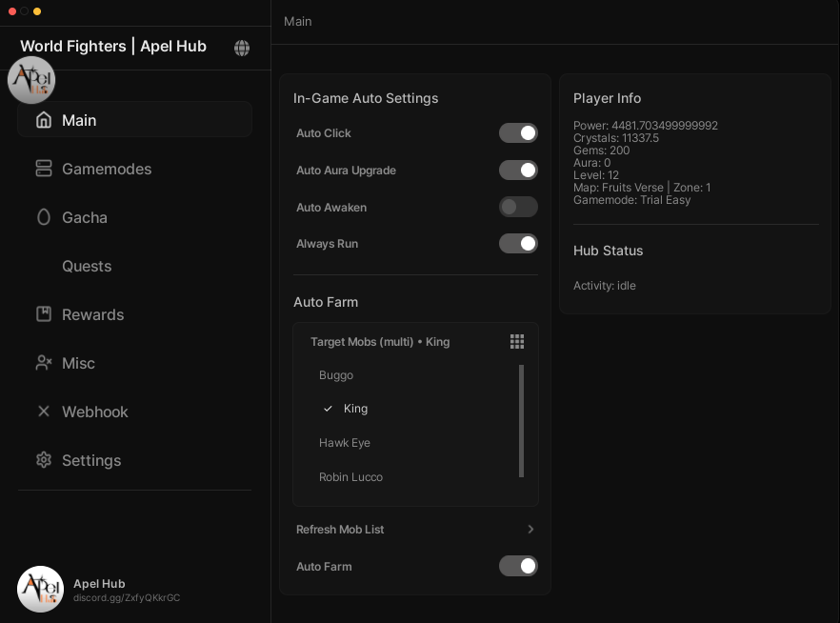The image size is (840, 623).
Task: Click the Refresh Mob List button
Action: point(415,530)
